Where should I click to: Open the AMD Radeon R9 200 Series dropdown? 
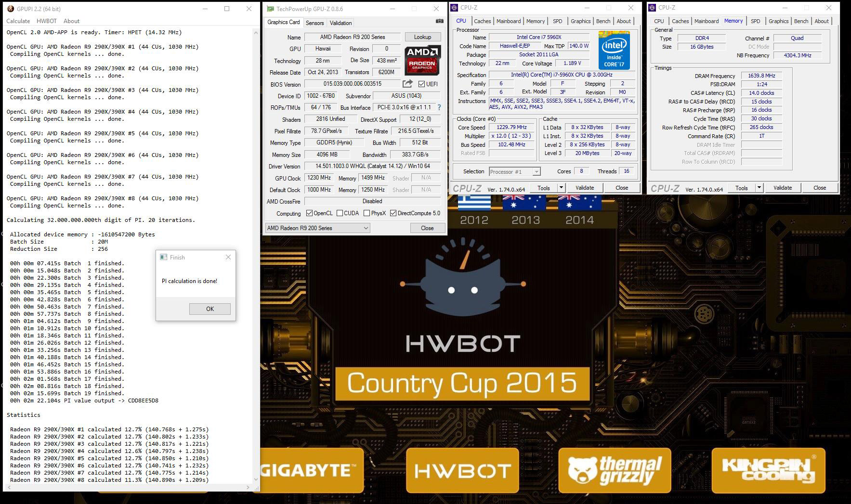tap(317, 228)
